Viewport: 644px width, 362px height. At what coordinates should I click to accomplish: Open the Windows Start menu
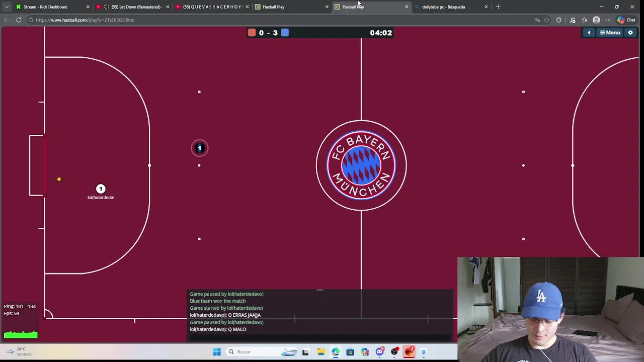217,352
